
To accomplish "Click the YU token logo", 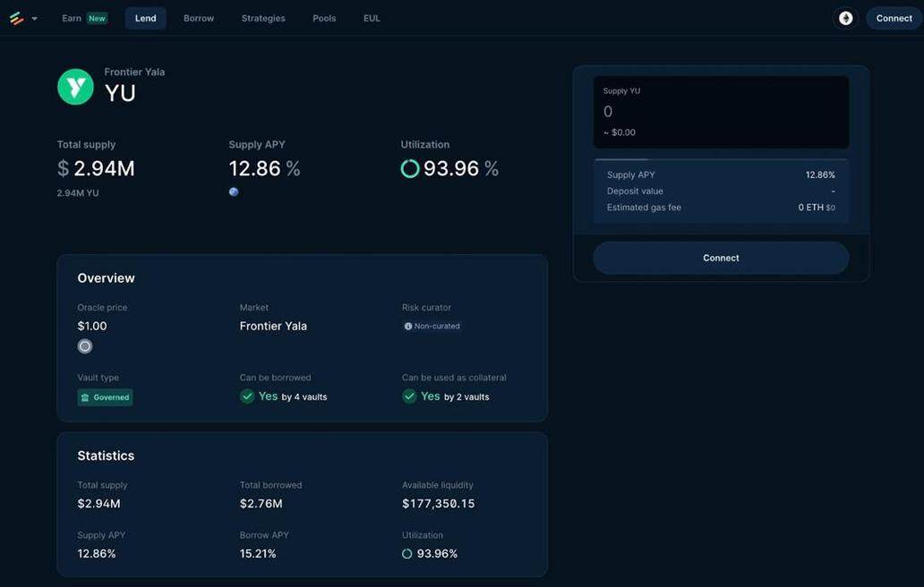I will 76,87.
